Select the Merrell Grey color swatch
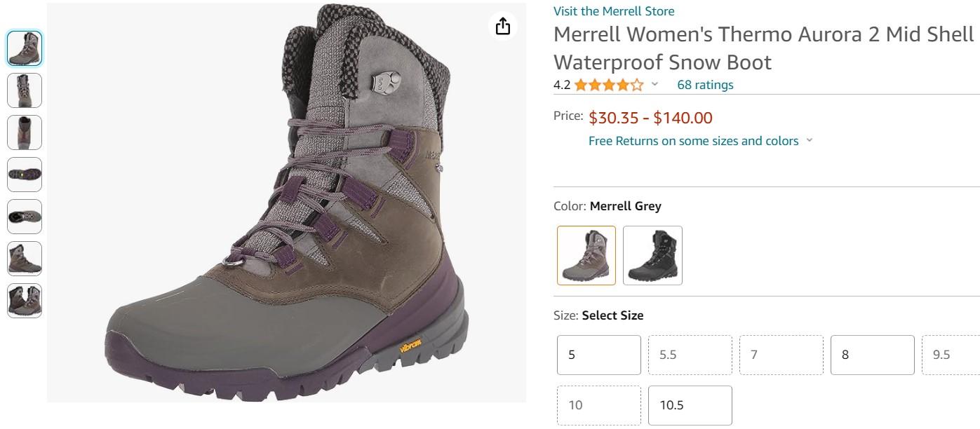980x429 pixels. click(x=586, y=255)
